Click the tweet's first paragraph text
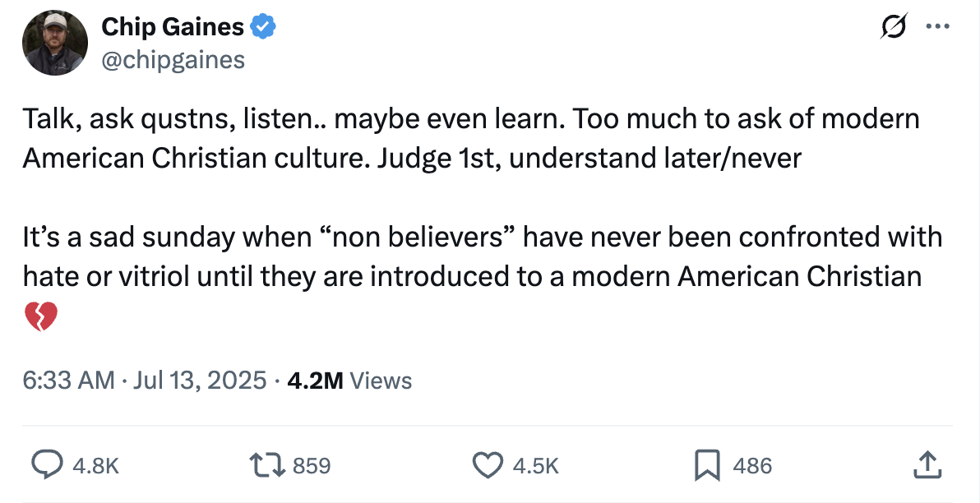Viewport: 980px width, 503px height. 470,138
